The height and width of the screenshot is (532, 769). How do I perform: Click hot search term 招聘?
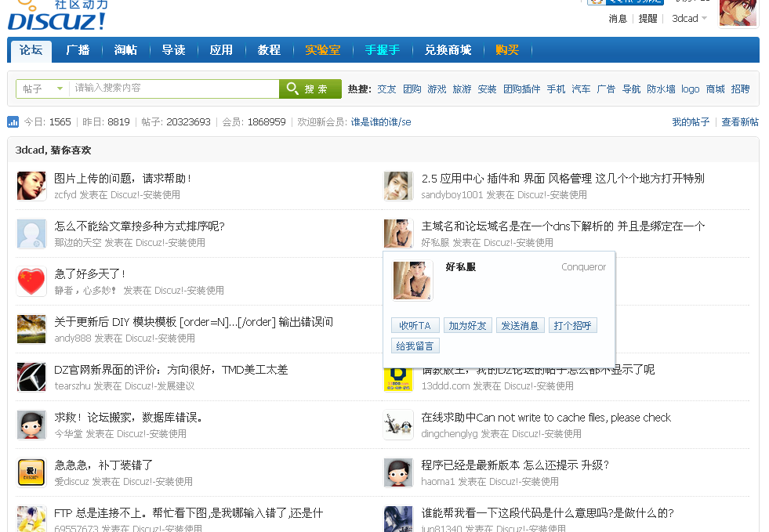click(741, 89)
